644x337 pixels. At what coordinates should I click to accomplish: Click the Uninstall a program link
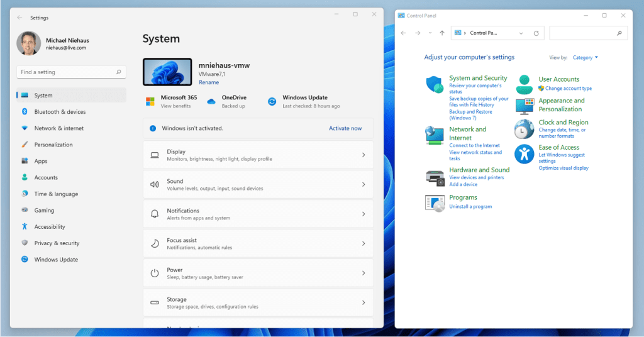click(x=470, y=207)
